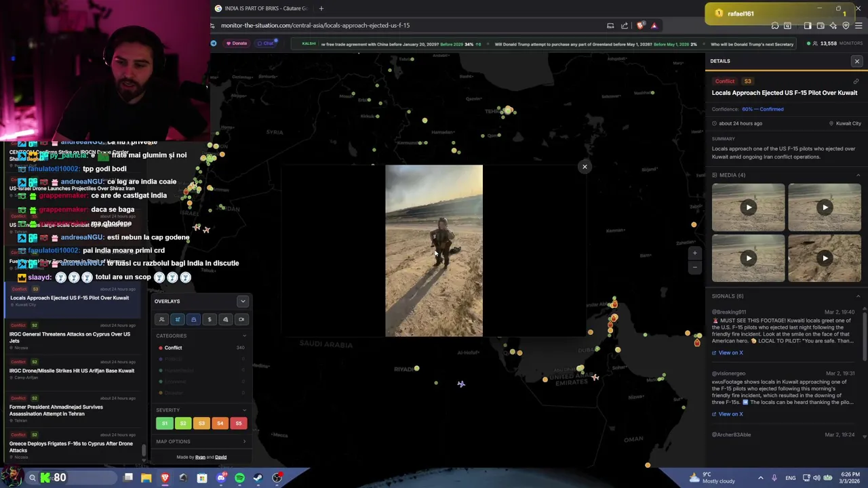The height and width of the screenshot is (488, 868).
Task: Copy event link icon in Details
Action: [x=856, y=81]
